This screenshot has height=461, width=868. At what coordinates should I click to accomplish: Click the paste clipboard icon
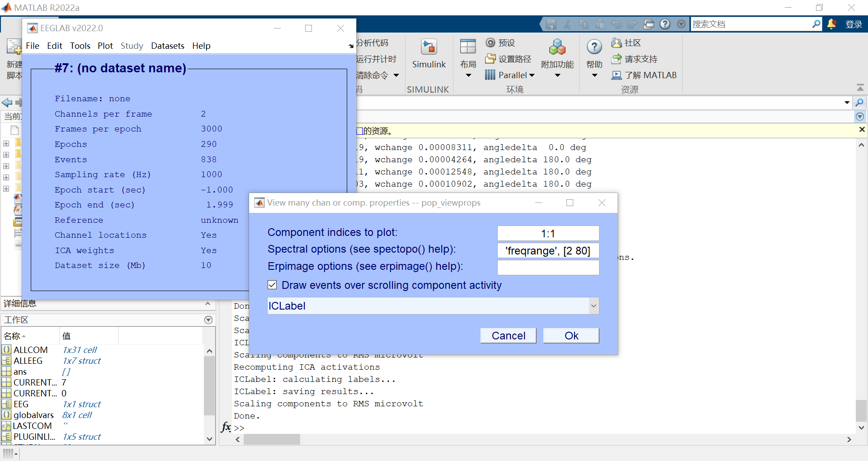[x=600, y=24]
